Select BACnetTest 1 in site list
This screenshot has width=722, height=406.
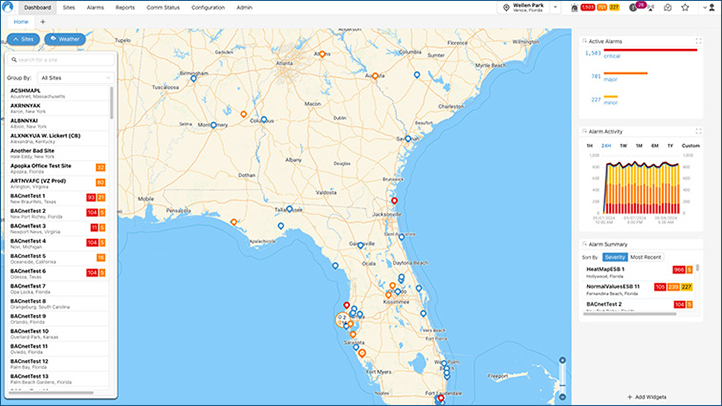tap(58, 198)
